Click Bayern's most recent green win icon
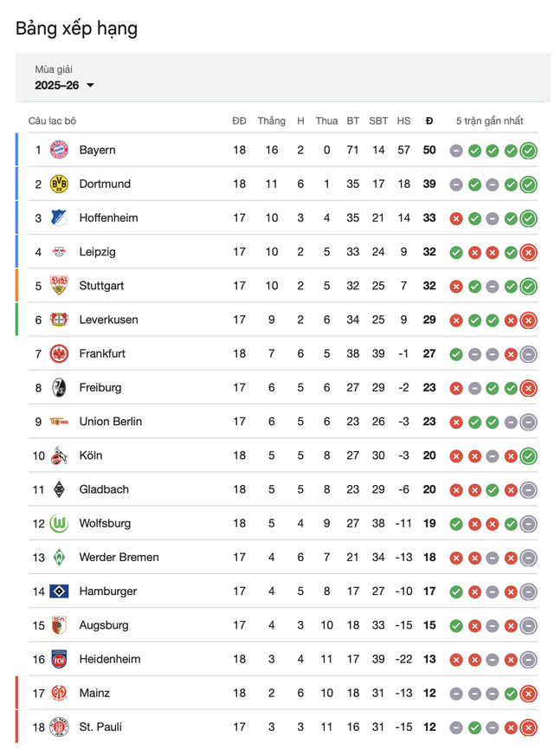Image resolution: width=554 pixels, height=756 pixels. tap(530, 150)
